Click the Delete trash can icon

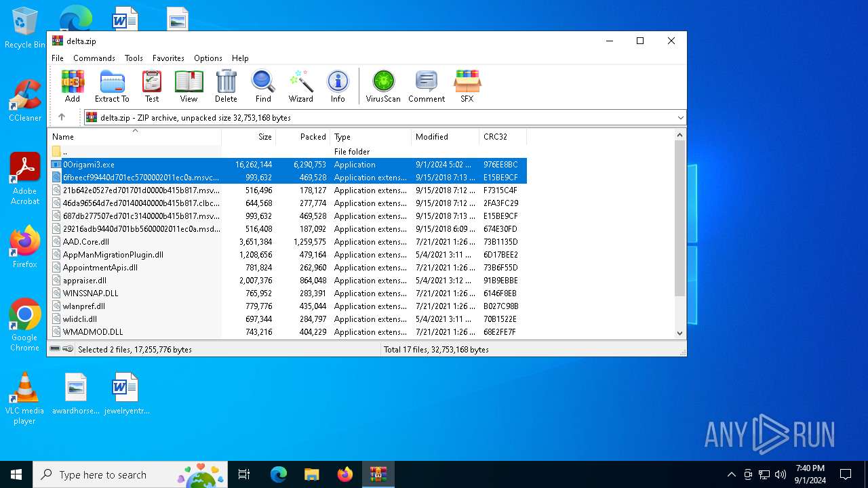coord(226,86)
